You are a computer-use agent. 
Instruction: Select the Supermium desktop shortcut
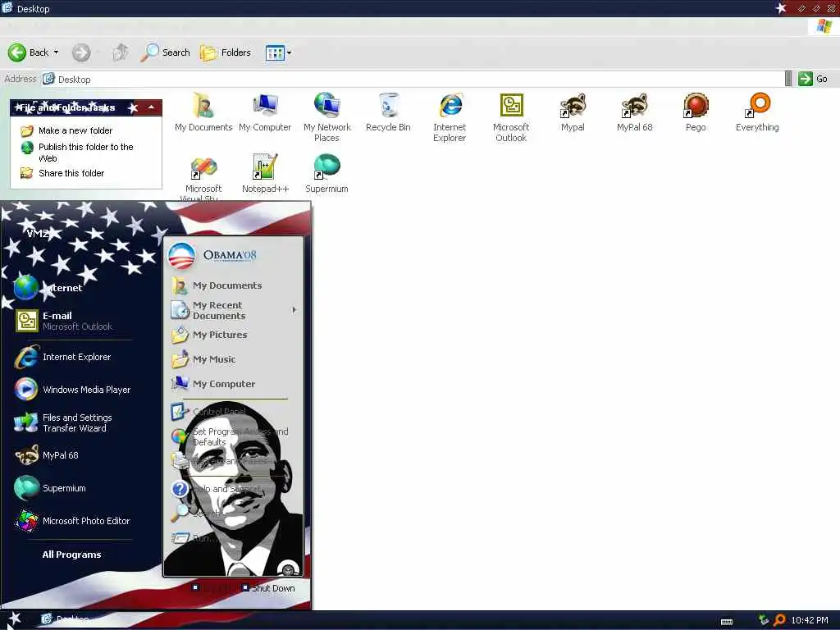click(x=326, y=174)
